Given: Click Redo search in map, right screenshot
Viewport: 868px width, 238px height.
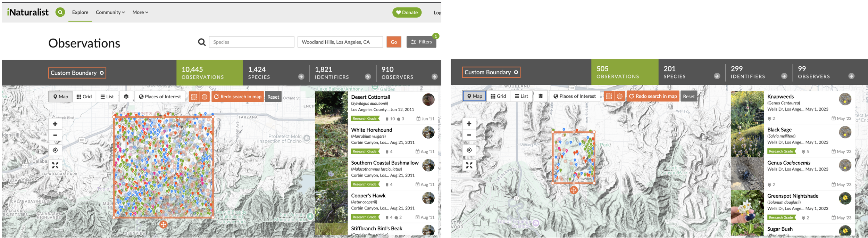Looking at the screenshot, I should pyautogui.click(x=653, y=96).
